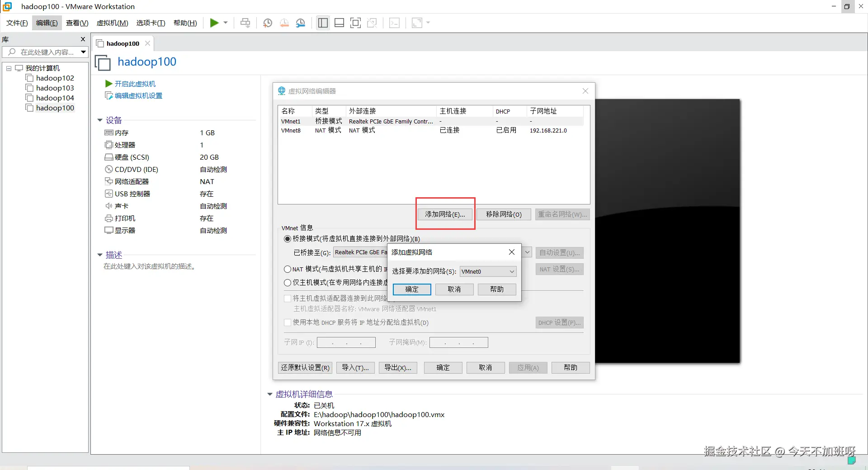Open the 选择要添加的网络 VMnet0 dropdown

coord(488,271)
